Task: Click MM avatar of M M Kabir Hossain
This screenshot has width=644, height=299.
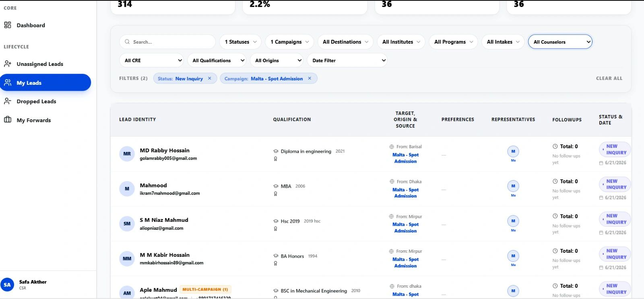Action: click(x=127, y=259)
